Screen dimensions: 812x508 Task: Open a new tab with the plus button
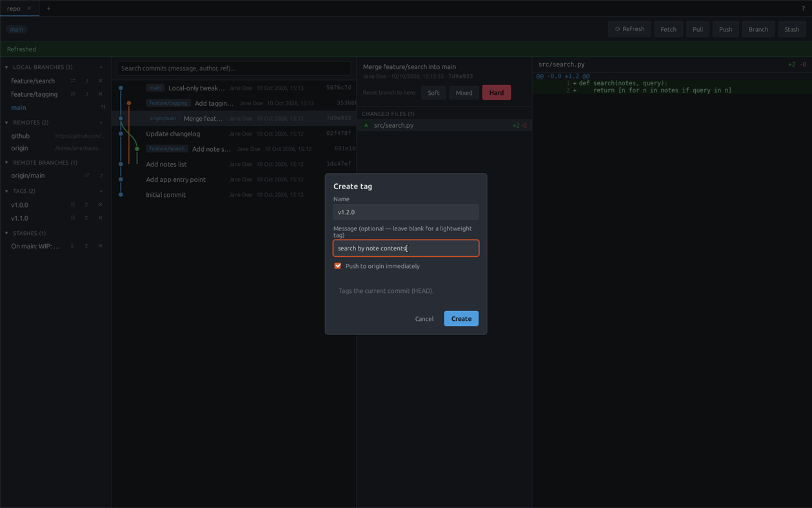(48, 8)
